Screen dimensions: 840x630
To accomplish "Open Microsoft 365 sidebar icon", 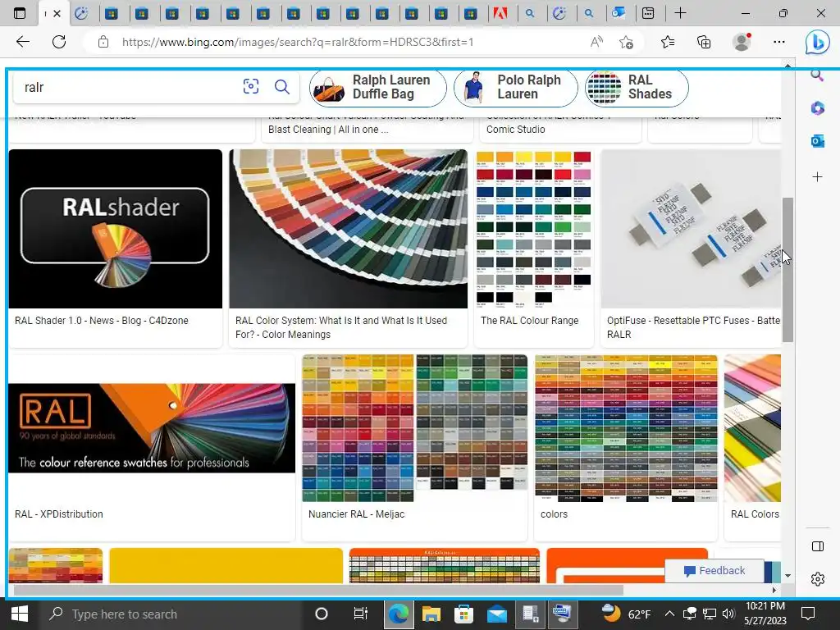I will (818, 107).
